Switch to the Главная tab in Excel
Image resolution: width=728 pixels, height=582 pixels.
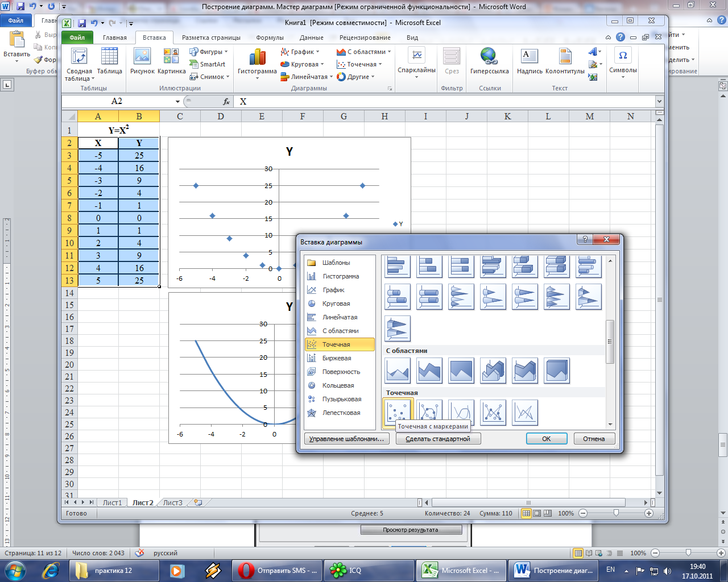115,38
